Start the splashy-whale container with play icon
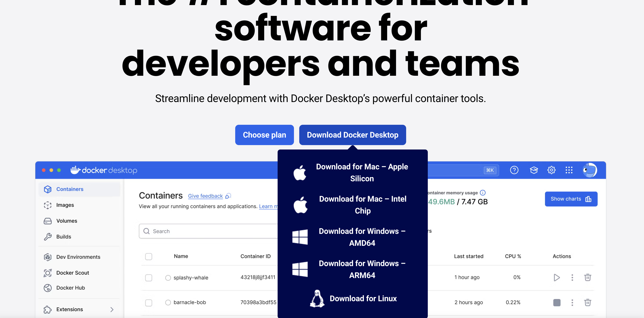The width and height of the screenshot is (644, 318). point(557,277)
